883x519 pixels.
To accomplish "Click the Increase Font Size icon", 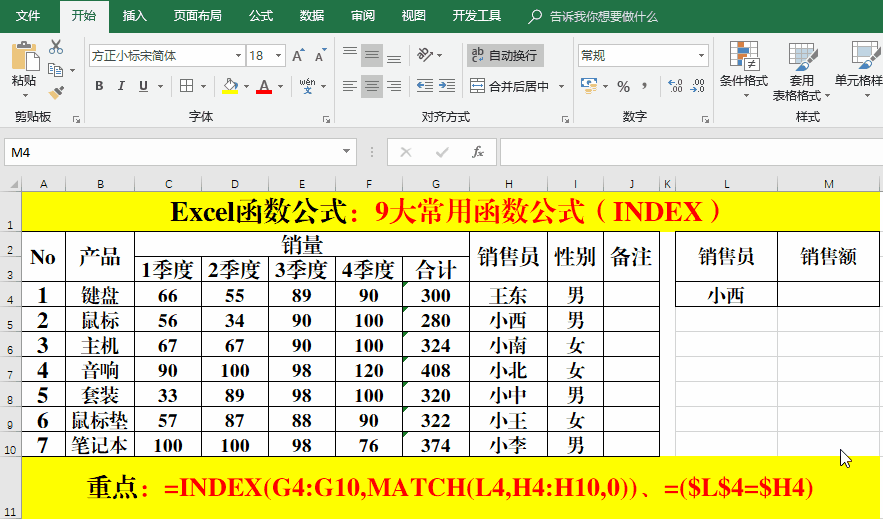I will (300, 56).
